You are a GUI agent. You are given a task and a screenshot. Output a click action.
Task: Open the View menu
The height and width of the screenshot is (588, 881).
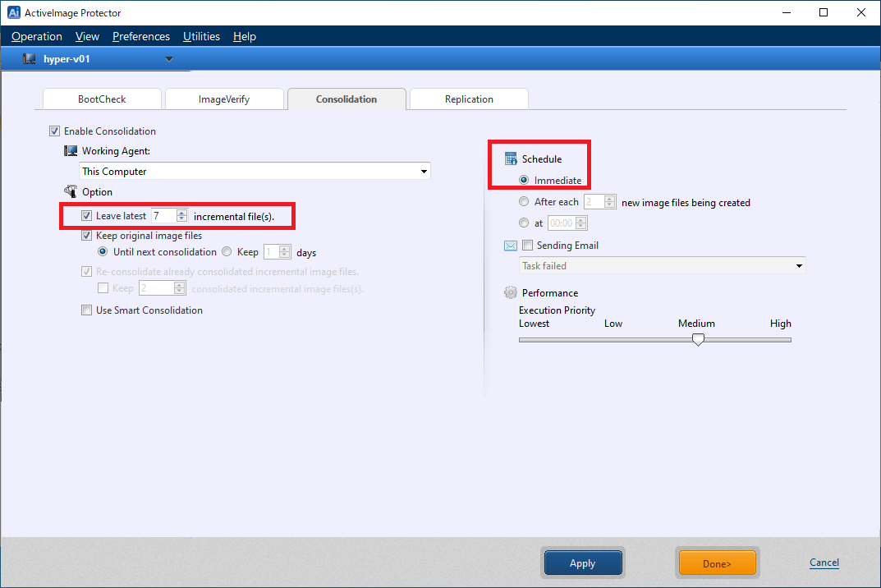pyautogui.click(x=87, y=36)
